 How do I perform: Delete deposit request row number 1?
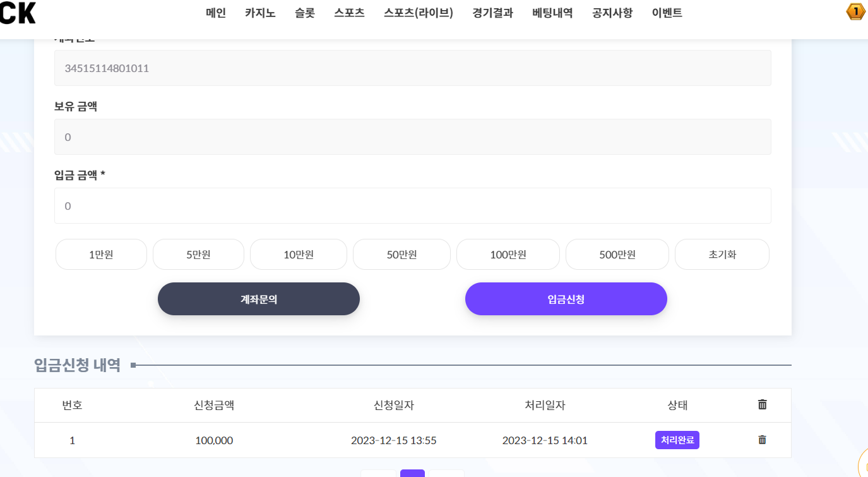pyautogui.click(x=762, y=440)
